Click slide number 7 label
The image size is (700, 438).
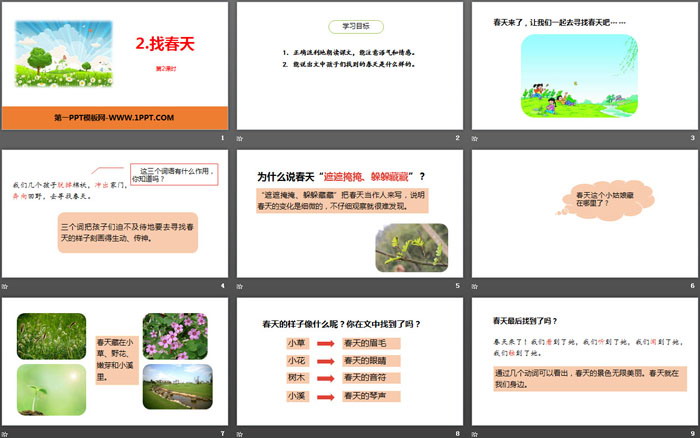click(222, 433)
